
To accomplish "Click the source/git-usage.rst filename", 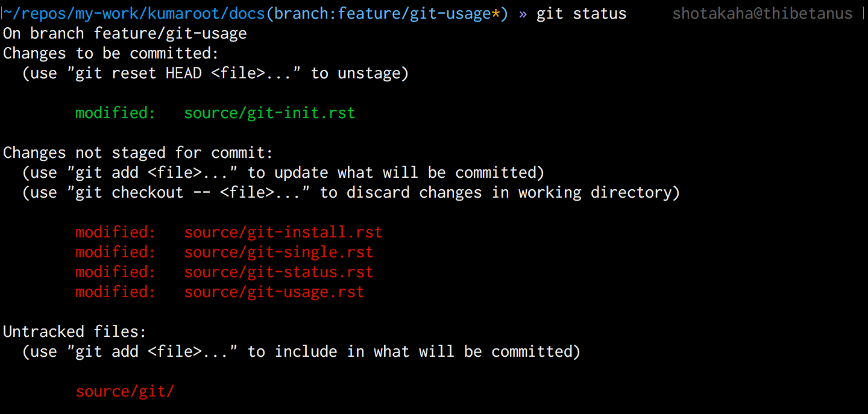I will pos(274,292).
